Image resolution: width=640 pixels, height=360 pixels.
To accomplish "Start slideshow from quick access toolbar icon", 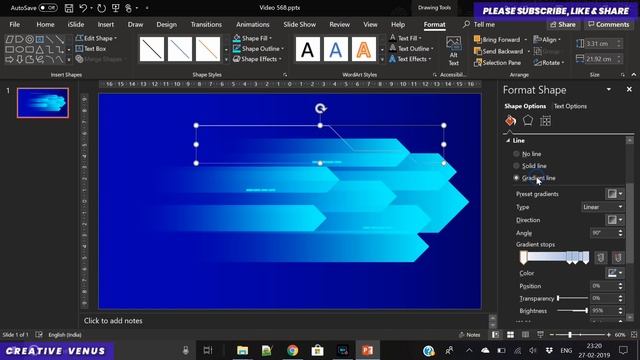I will (x=115, y=8).
